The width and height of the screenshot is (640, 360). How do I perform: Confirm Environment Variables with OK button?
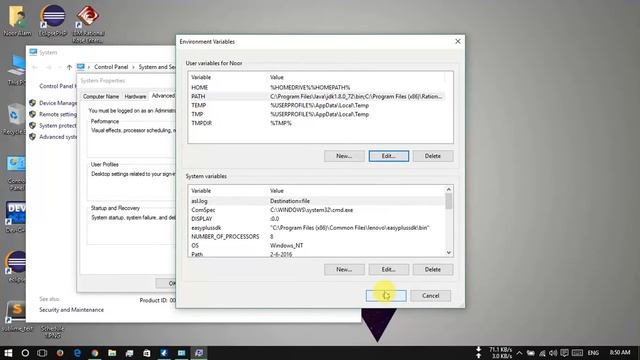coord(386,296)
